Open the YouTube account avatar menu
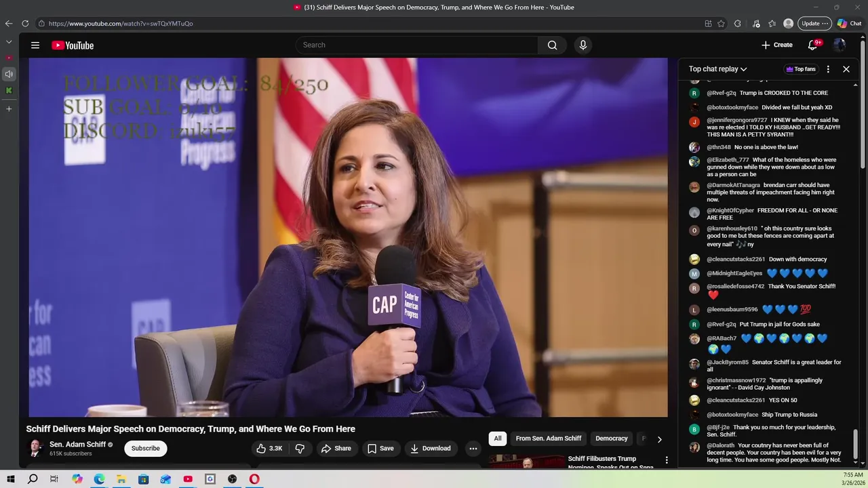 (840, 45)
